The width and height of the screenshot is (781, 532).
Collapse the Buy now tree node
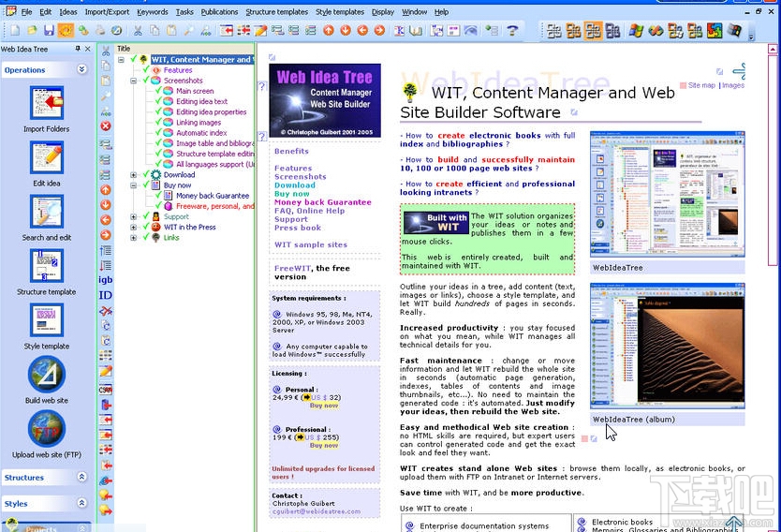click(134, 185)
